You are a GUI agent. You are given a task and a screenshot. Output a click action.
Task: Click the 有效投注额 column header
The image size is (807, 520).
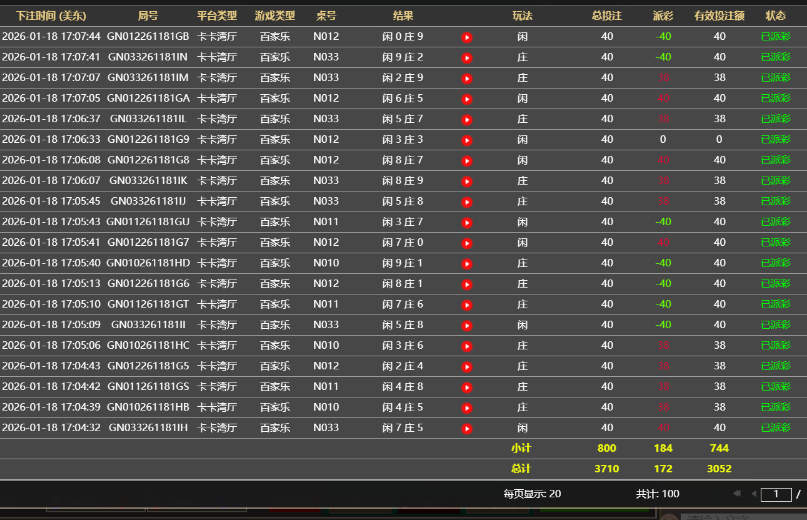[x=719, y=16]
